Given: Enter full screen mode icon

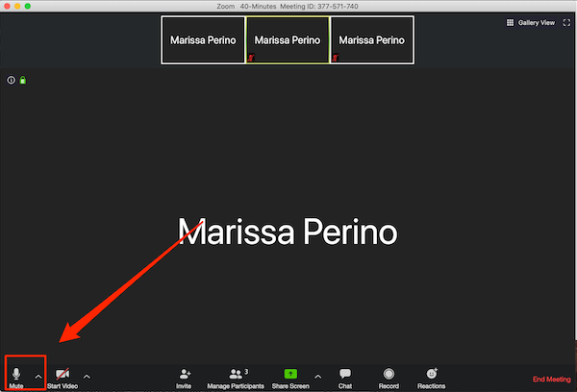Looking at the screenshot, I should (x=564, y=22).
